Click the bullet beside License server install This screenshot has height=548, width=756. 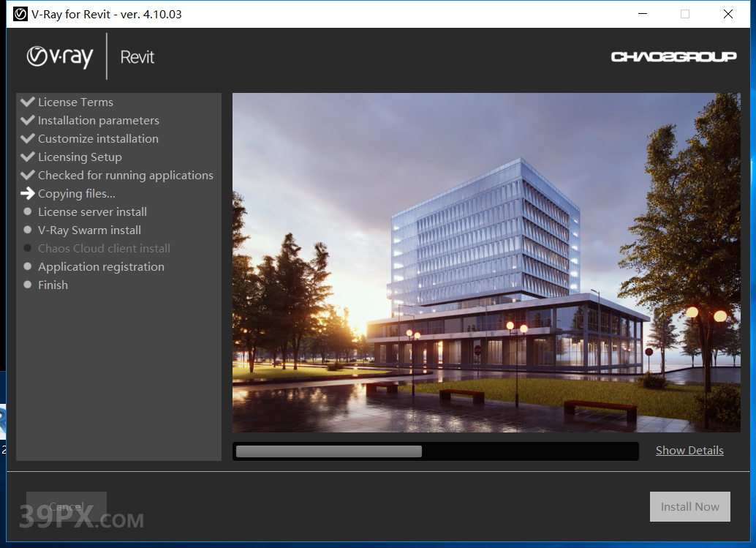pos(28,211)
